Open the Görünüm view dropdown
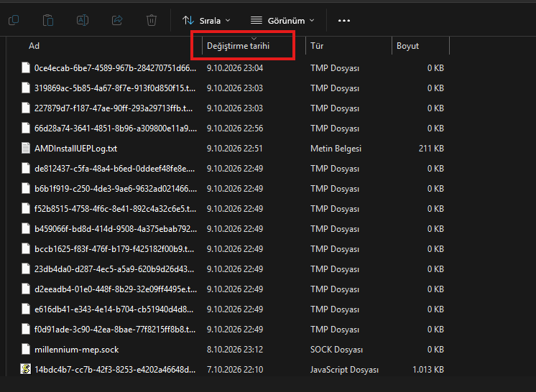This screenshot has width=536, height=392. [x=282, y=21]
